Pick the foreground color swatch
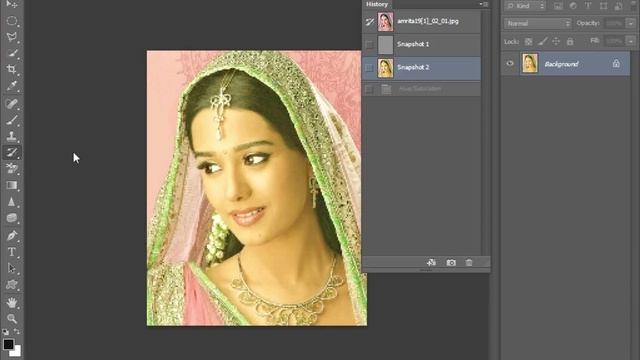 tap(8, 344)
